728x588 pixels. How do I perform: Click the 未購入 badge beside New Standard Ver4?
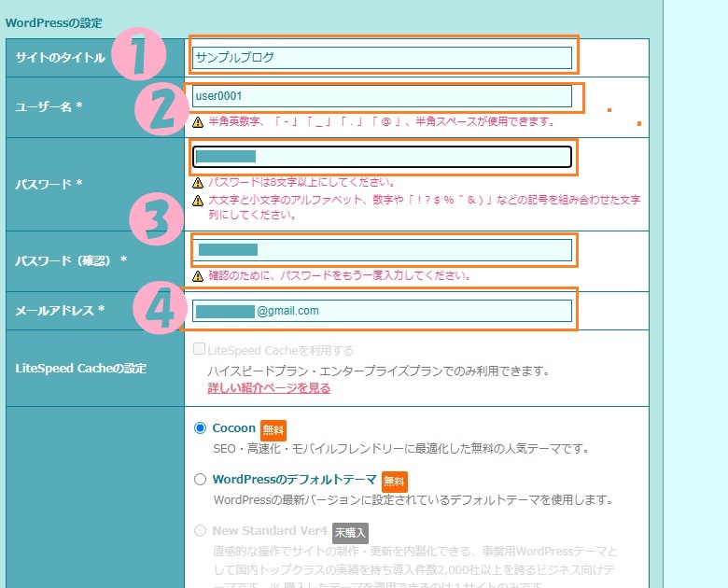point(351,533)
